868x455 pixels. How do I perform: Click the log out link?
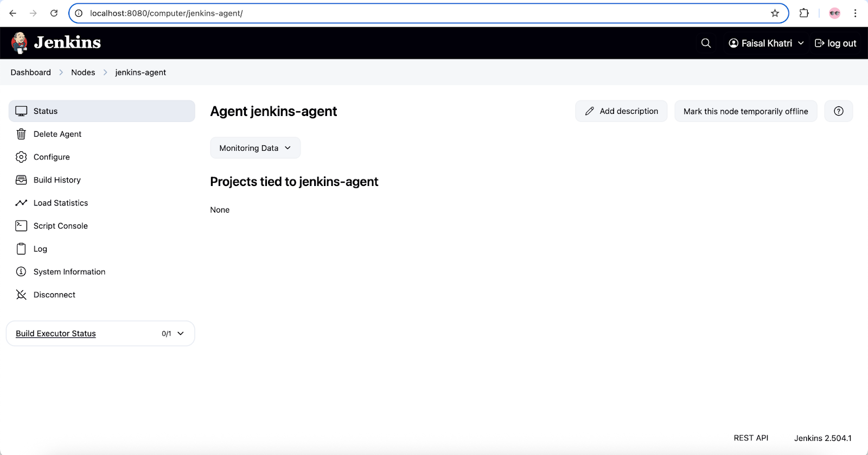click(x=835, y=43)
